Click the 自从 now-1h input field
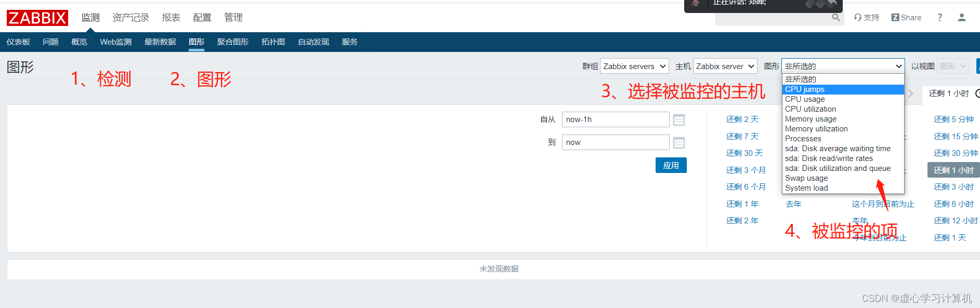 (616, 119)
